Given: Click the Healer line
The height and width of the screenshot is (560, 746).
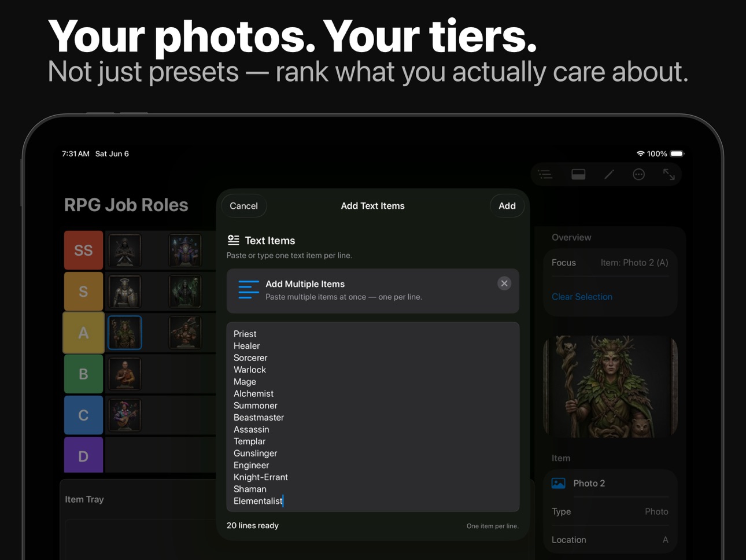Looking at the screenshot, I should (x=247, y=346).
